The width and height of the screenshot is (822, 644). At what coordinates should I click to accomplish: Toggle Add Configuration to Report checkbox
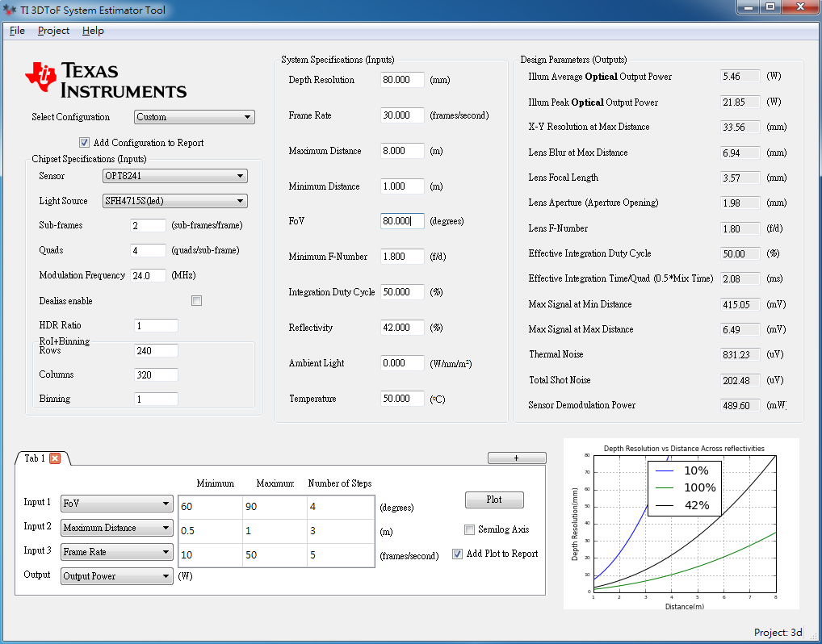(84, 143)
